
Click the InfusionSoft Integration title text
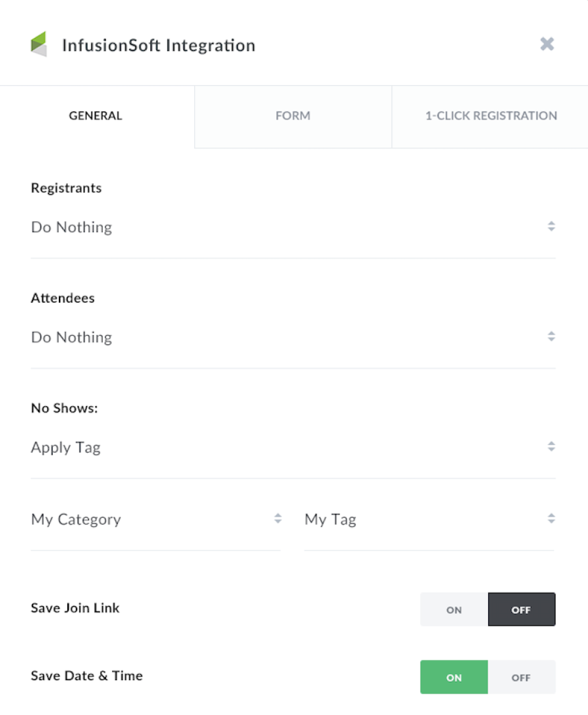pyautogui.click(x=159, y=45)
